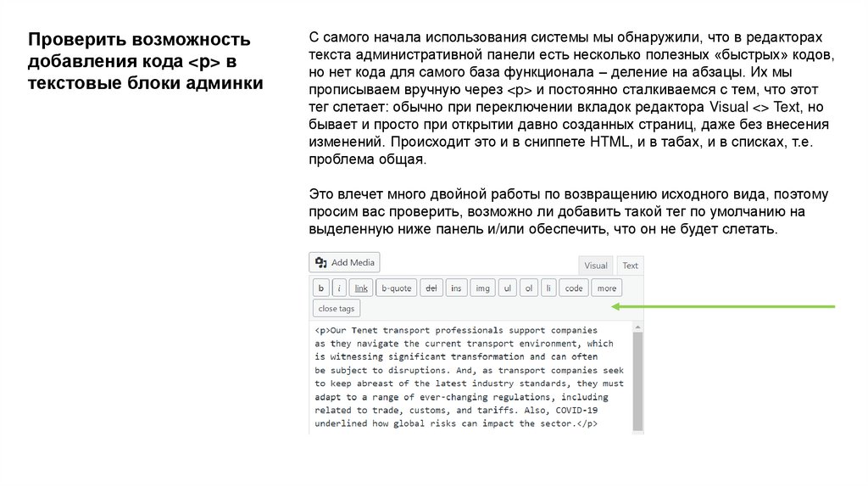Insert a link using the link quicktag
This screenshot has height=487, width=868.
point(361,288)
